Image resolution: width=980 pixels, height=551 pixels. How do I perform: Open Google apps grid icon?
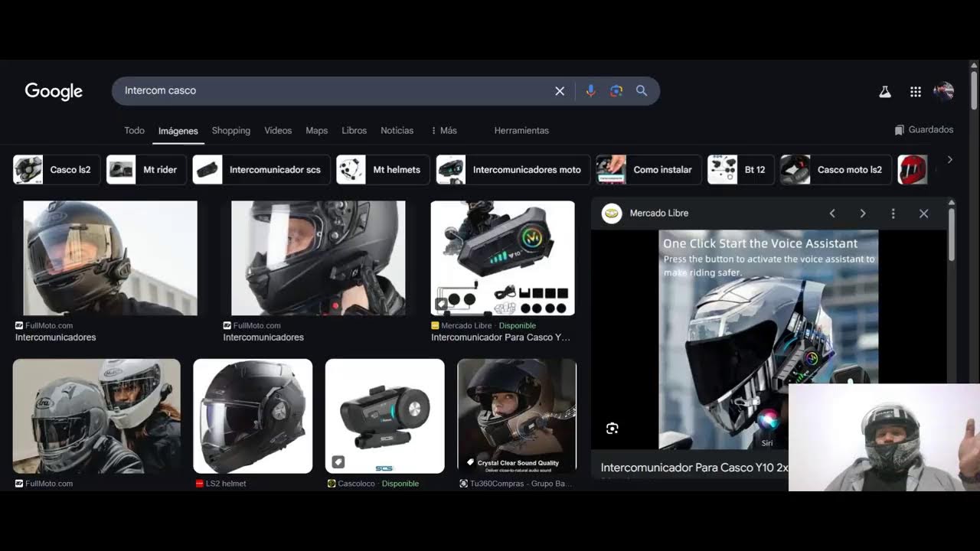[916, 92]
